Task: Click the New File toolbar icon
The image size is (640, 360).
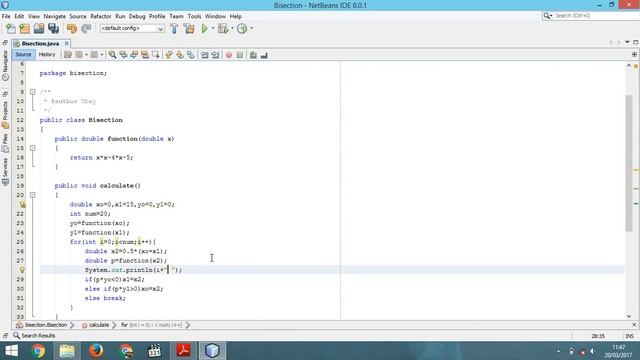Action: pos(11,28)
